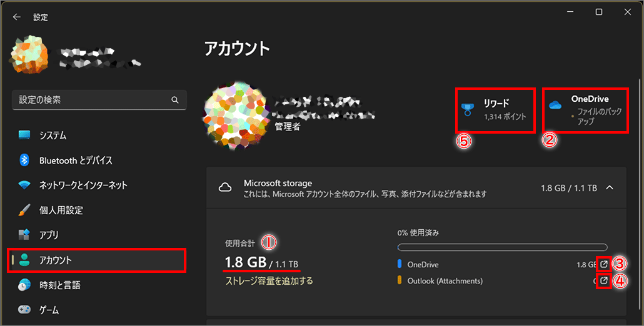Viewport: 644px width, 326px height.
Task: Click the Bluetooth icon in sidebar
Action: pyautogui.click(x=24, y=160)
